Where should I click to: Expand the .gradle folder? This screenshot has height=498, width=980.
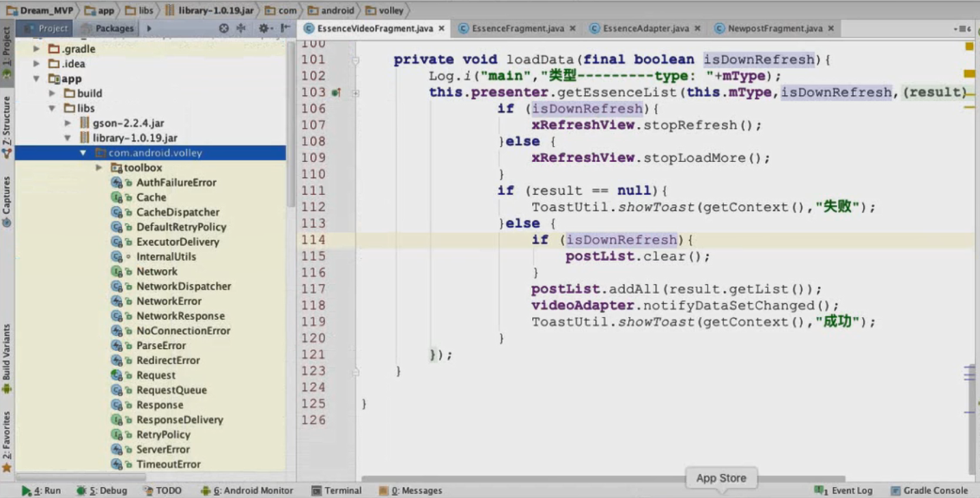coord(37,49)
